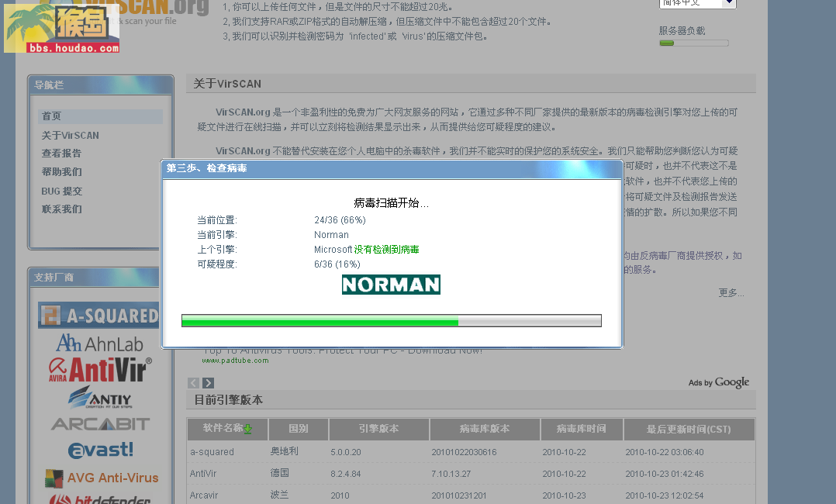Click the 奥地利 country cell
Image resolution: width=836 pixels, height=504 pixels.
click(x=284, y=451)
